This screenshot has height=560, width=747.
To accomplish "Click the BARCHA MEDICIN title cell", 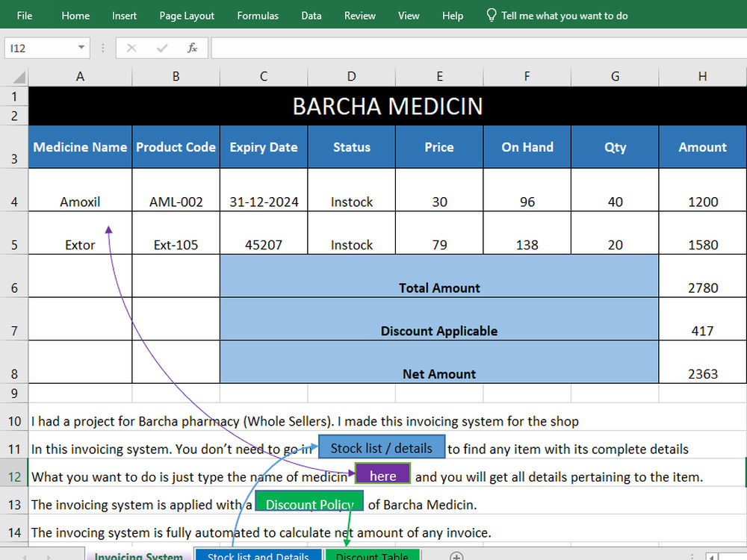I will 387,106.
